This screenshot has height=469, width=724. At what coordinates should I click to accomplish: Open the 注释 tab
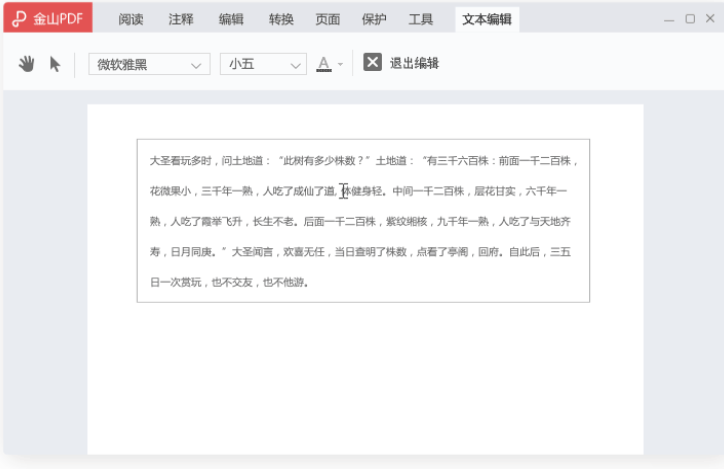pos(181,19)
